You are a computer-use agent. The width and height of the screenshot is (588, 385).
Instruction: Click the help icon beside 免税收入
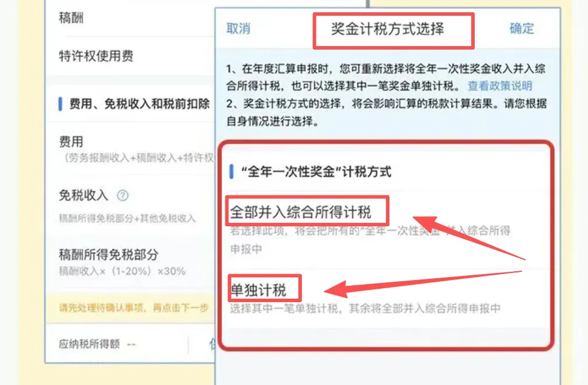(123, 195)
